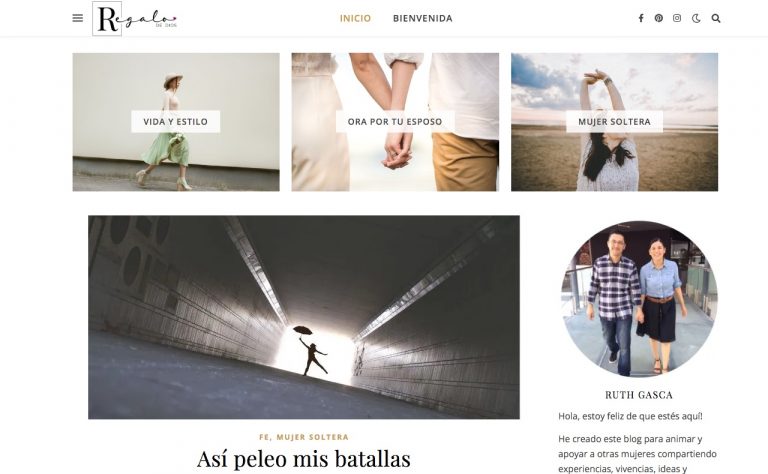
Task: Select the MUJER SOLTERA banner label
Action: [614, 121]
